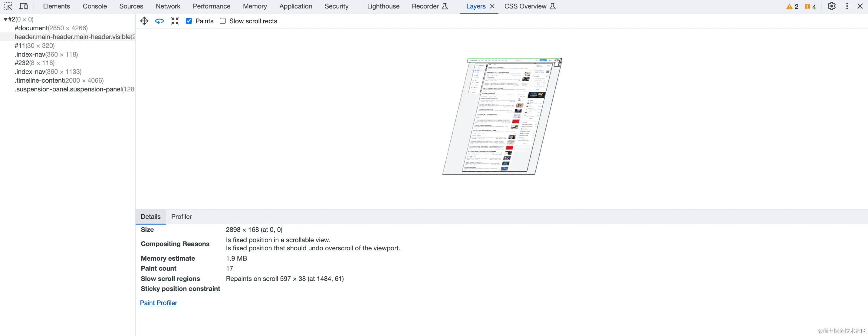This screenshot has height=336, width=868.
Task: Open DevTools settings gear
Action: point(831,6)
